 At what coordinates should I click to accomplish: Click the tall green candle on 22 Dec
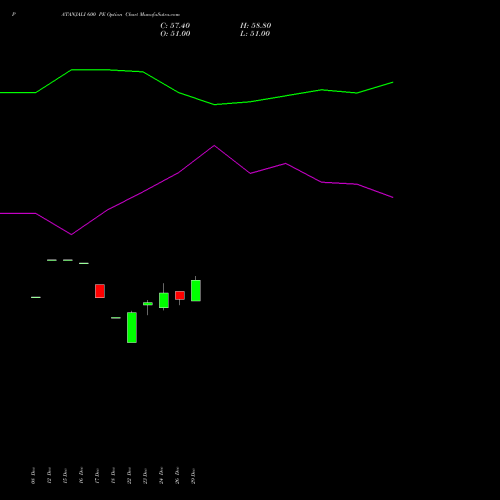(132, 327)
